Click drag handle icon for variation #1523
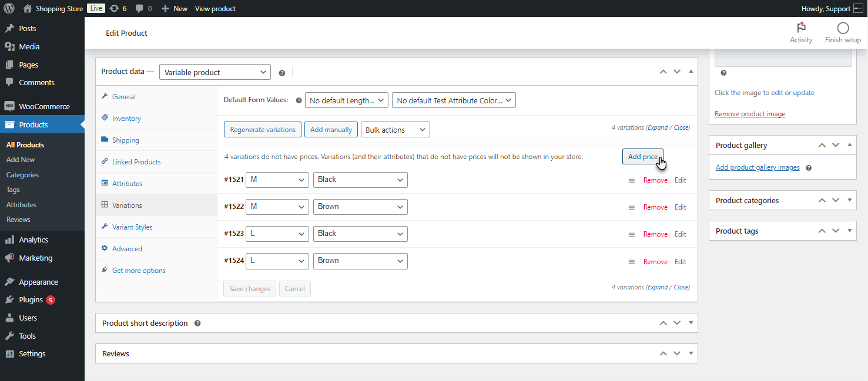 tap(632, 235)
